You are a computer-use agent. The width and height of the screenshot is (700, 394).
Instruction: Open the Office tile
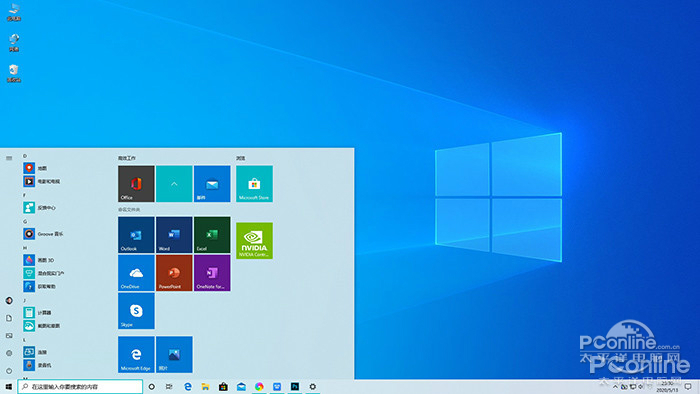136,184
